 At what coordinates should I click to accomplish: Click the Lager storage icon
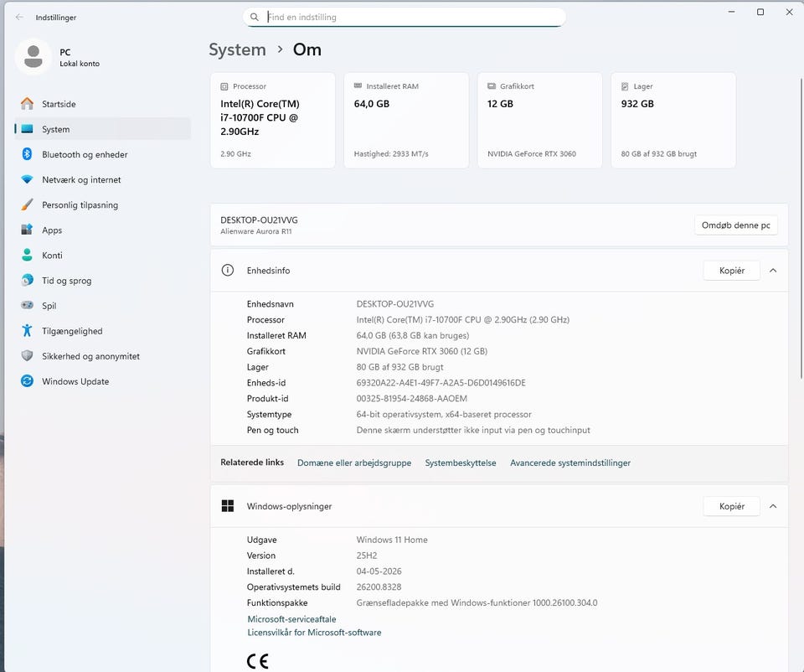[625, 86]
